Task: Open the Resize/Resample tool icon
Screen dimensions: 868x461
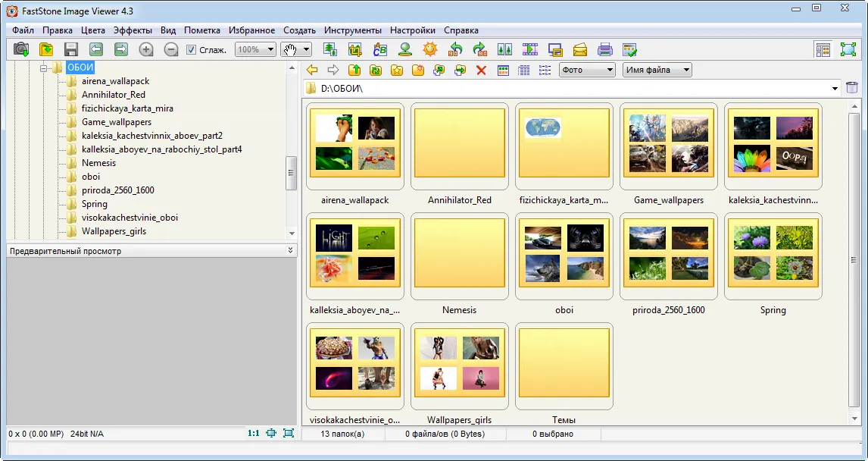Action: [330, 49]
